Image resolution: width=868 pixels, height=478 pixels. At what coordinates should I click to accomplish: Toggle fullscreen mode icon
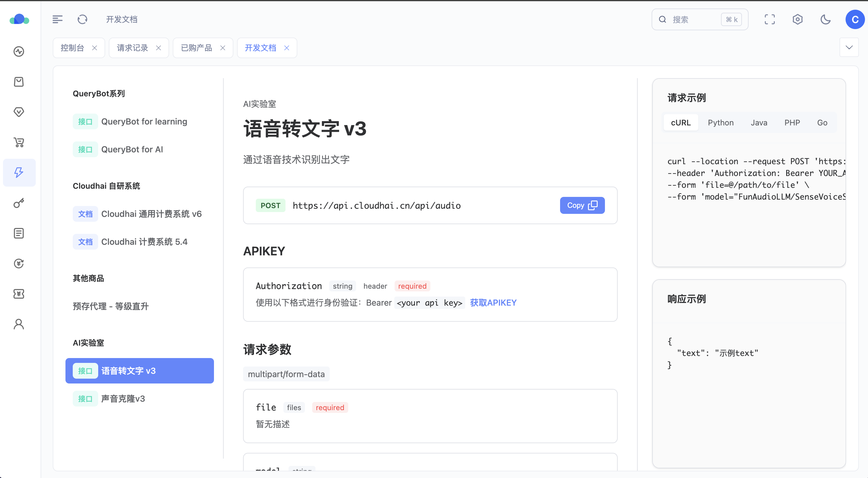coord(770,19)
